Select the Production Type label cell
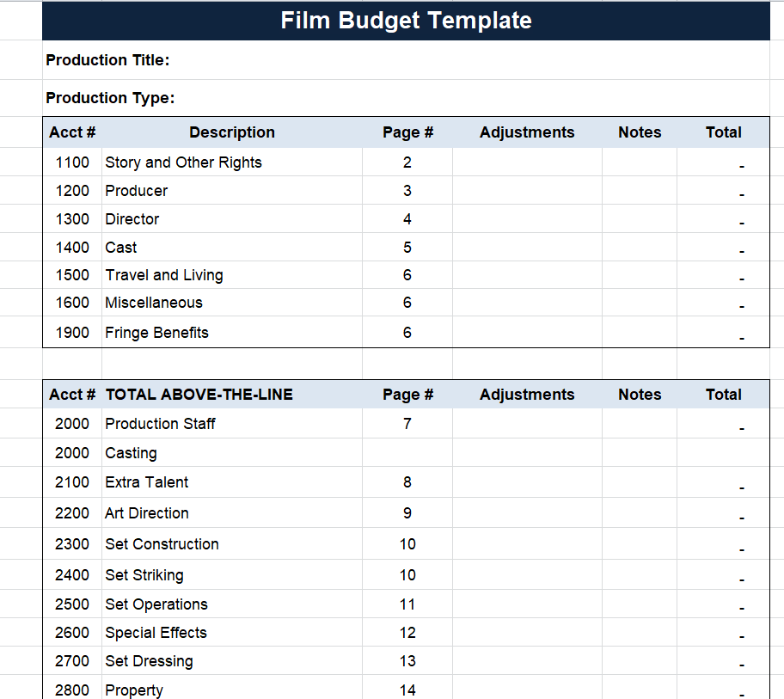784x699 pixels. coord(110,98)
